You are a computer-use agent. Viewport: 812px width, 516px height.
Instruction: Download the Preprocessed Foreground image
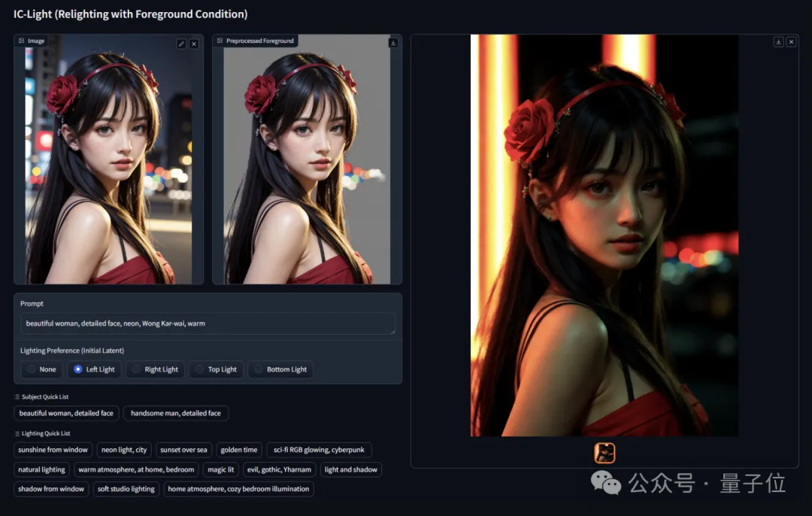pos(392,43)
